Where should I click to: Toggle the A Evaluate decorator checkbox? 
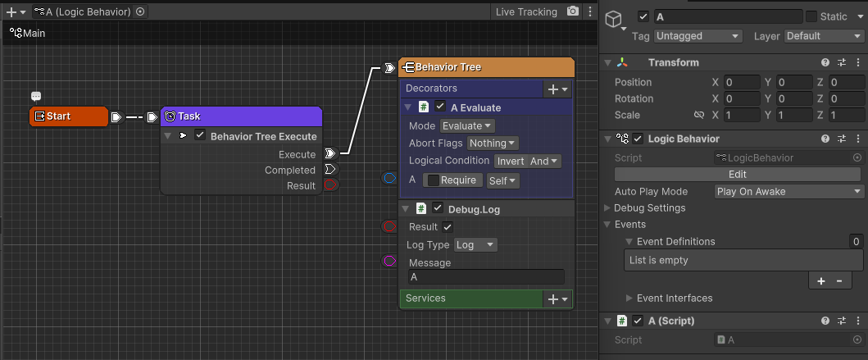[x=440, y=107]
